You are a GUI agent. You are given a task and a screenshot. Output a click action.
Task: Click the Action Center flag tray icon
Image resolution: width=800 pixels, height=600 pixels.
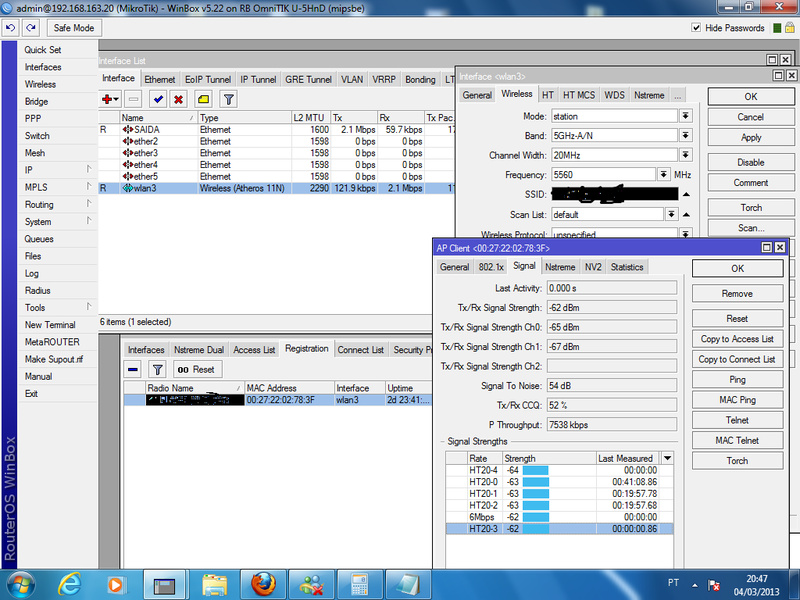[x=714, y=585]
